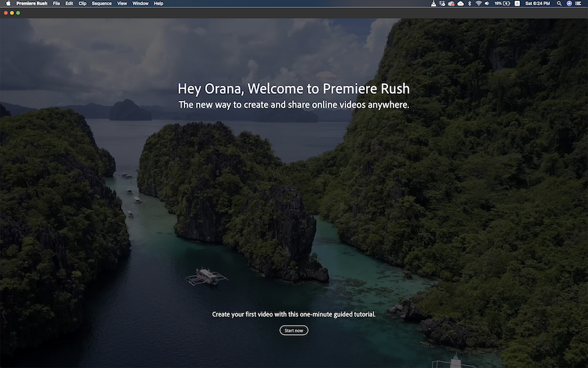This screenshot has width=588, height=368.
Task: Open the Clip menu
Action: tap(82, 3)
